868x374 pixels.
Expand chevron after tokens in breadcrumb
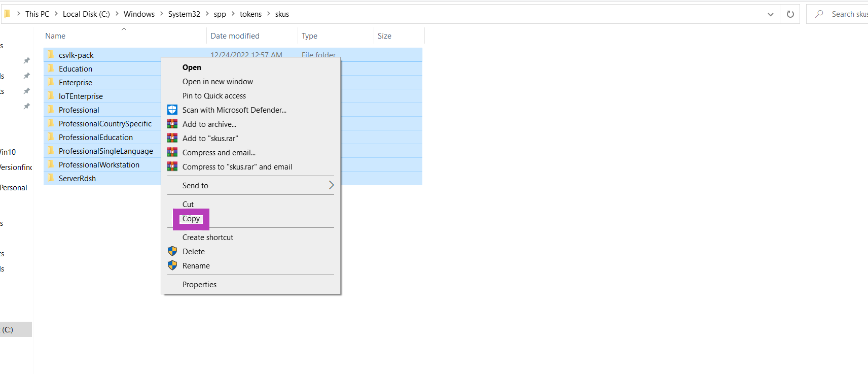coord(269,14)
